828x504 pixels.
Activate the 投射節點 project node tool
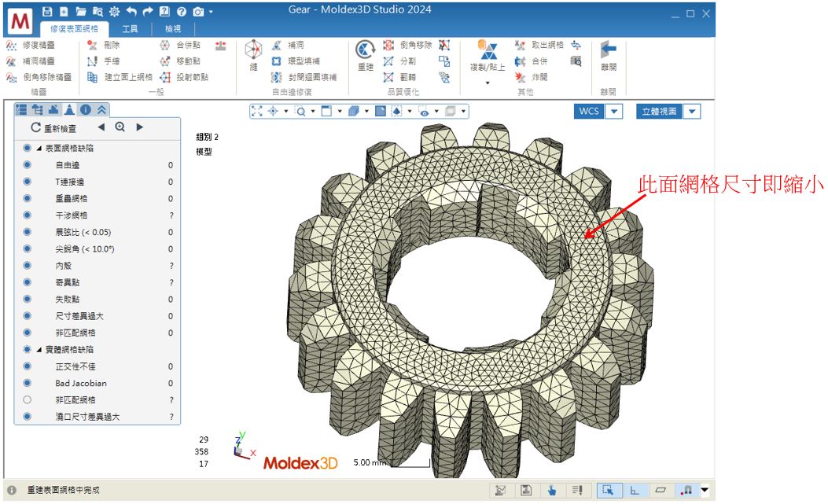(184, 77)
